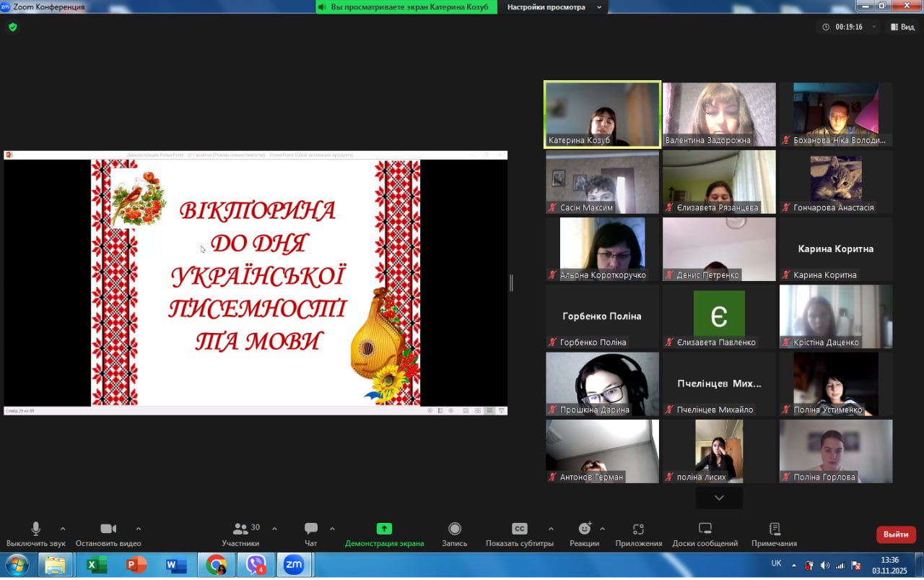Image resolution: width=924 pixels, height=580 pixels.
Task: Stop the video camera
Action: (x=108, y=529)
